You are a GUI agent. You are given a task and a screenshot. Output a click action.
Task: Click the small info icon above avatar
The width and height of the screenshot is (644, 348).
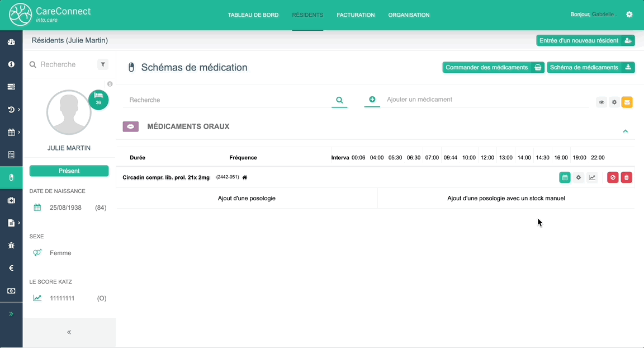click(x=110, y=84)
